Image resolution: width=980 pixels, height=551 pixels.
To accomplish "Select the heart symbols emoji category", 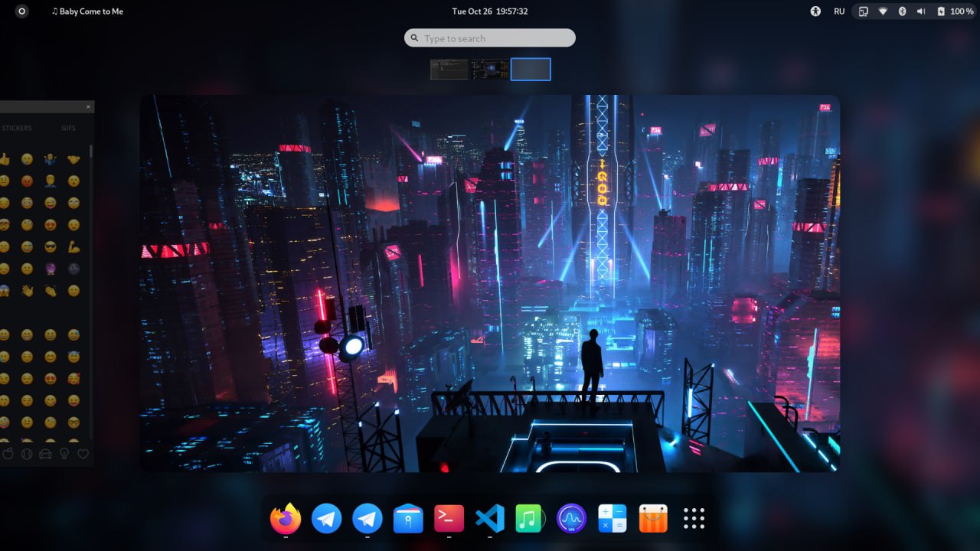I will [x=83, y=454].
